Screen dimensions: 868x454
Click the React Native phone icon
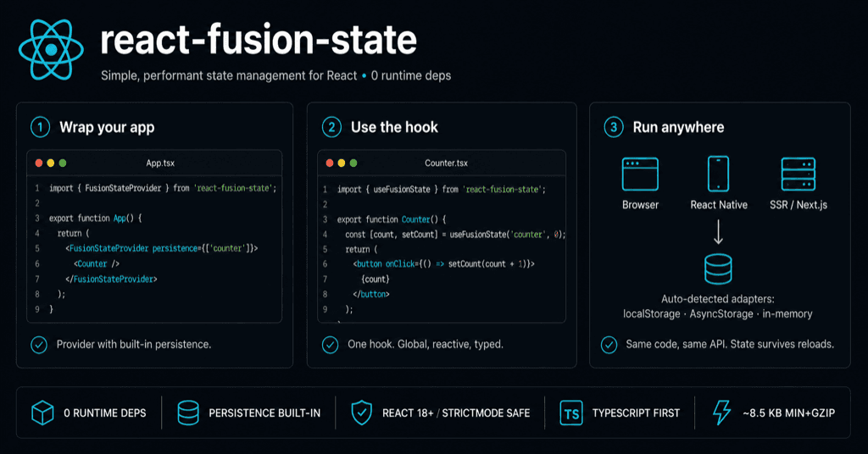[x=719, y=174]
